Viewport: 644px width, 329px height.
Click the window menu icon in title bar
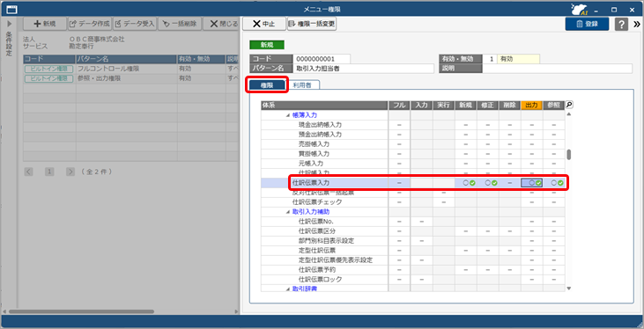tap(11, 9)
